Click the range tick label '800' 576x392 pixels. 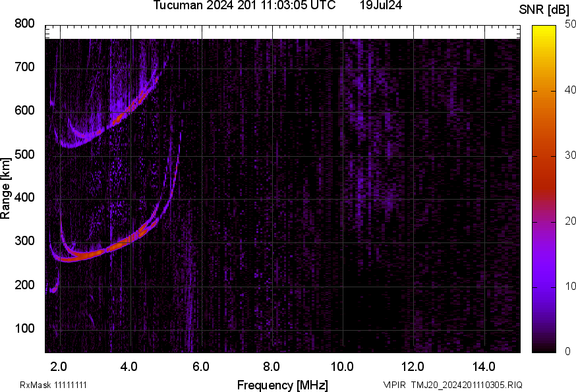(24, 24)
